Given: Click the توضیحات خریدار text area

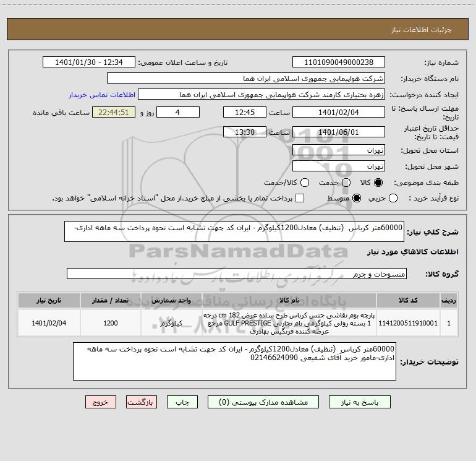Looking at the screenshot, I should tap(234, 361).
